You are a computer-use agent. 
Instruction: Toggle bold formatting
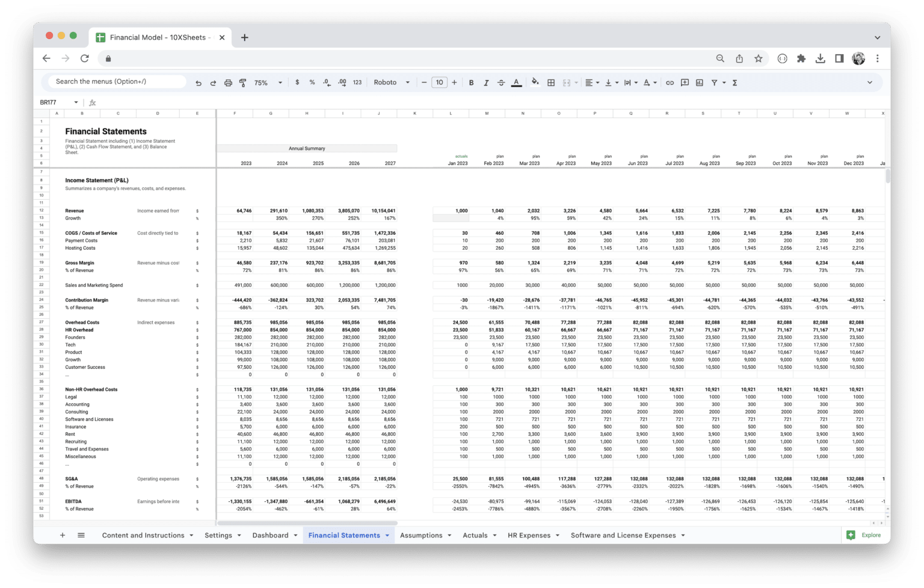471,82
